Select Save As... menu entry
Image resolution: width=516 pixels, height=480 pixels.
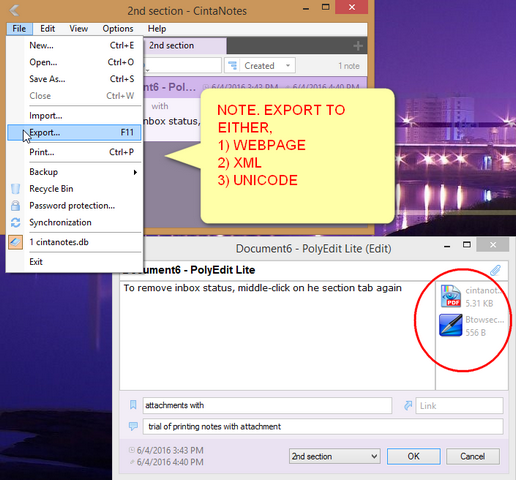(x=74, y=79)
